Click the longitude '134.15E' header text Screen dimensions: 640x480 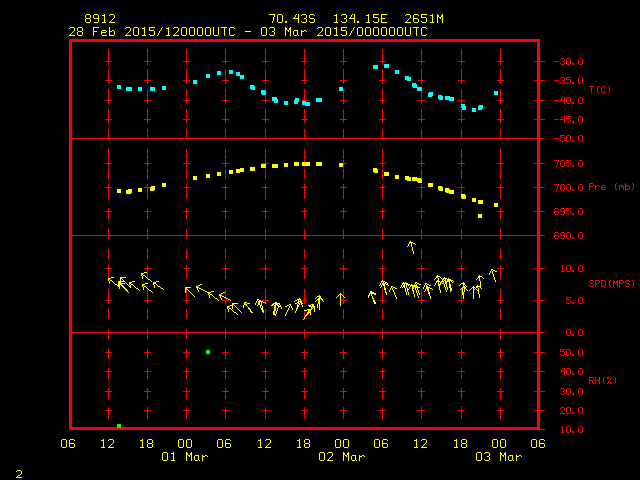point(360,19)
